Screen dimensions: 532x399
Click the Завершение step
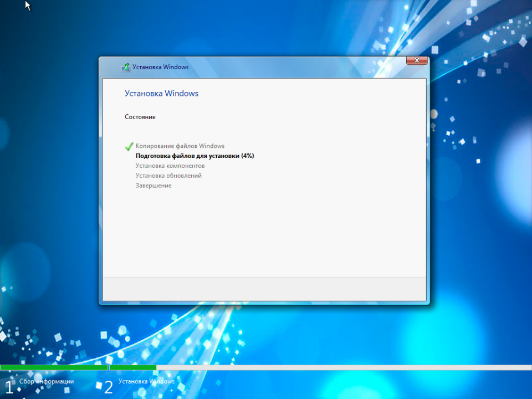point(154,186)
